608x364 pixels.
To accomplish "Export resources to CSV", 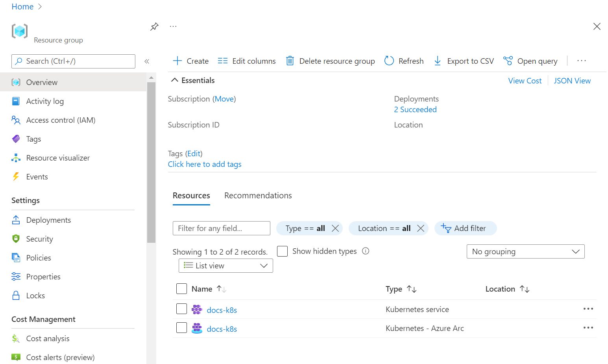I will pos(464,61).
